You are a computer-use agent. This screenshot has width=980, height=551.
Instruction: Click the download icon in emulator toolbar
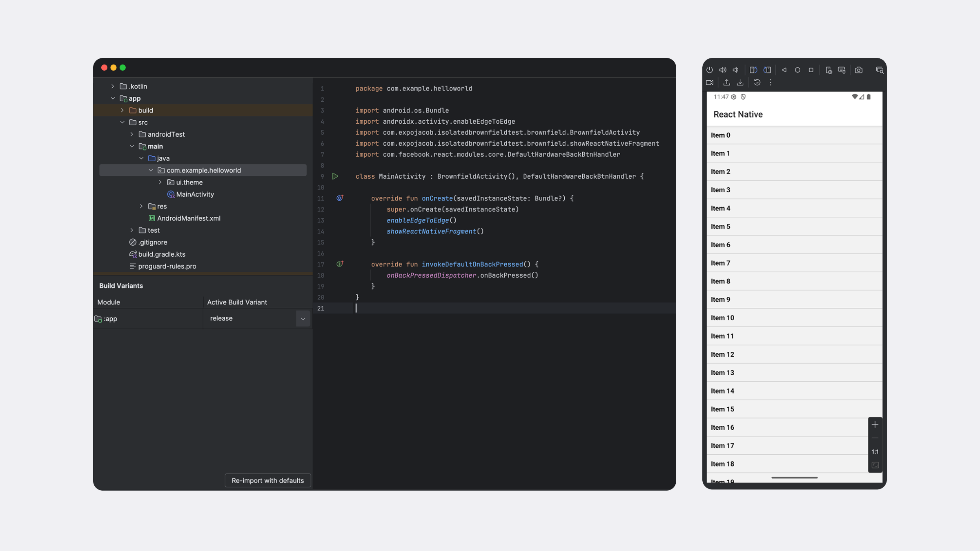tap(740, 82)
